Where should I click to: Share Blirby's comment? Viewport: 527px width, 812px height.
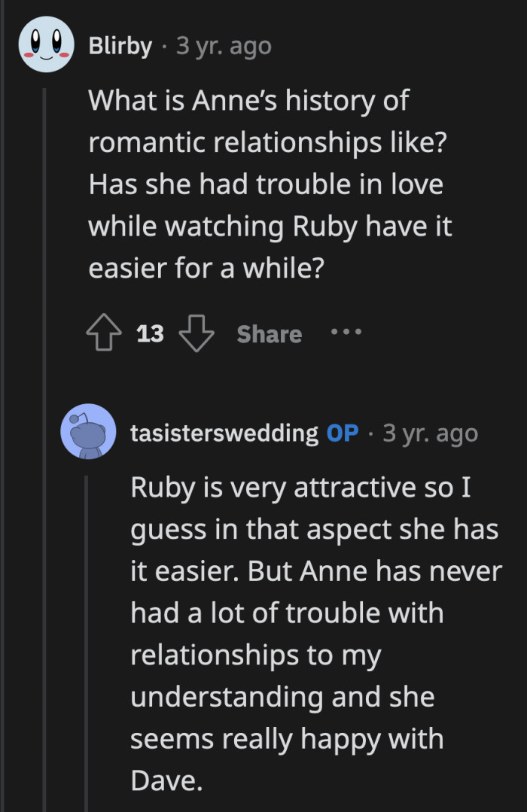tap(269, 333)
